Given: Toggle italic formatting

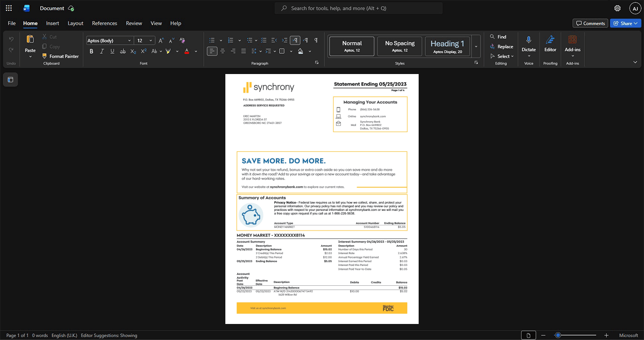Looking at the screenshot, I should (x=102, y=51).
